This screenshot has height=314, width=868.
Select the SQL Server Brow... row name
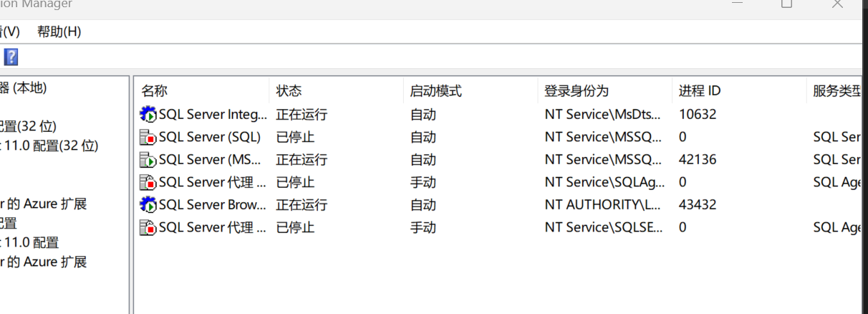click(213, 204)
